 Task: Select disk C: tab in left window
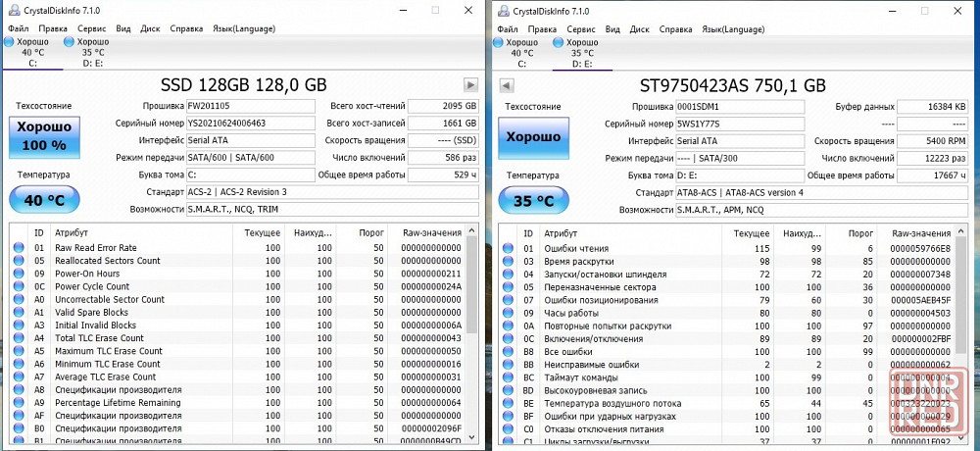click(32, 53)
